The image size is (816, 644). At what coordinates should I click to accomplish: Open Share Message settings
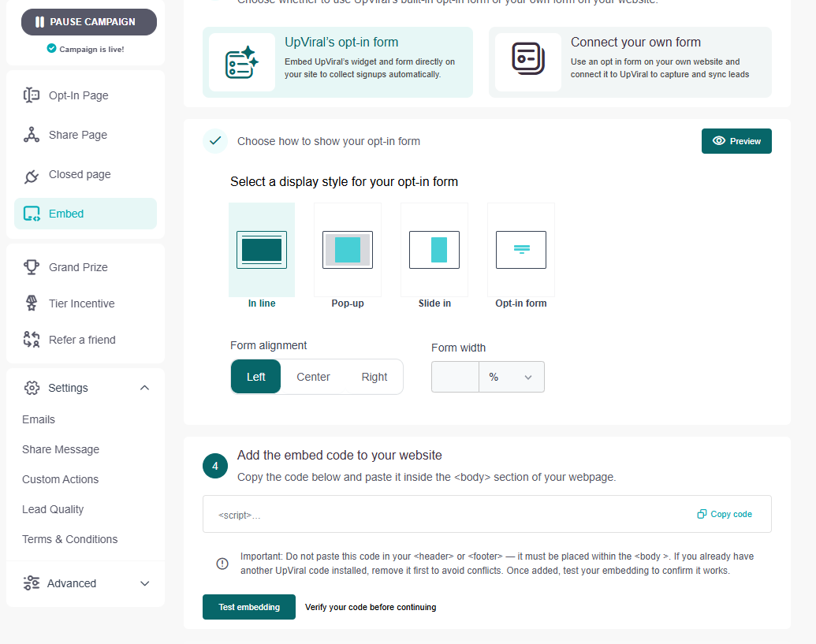[x=61, y=449]
